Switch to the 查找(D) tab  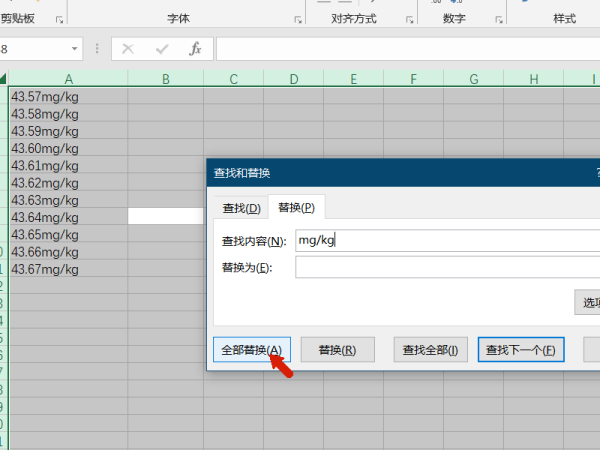241,208
